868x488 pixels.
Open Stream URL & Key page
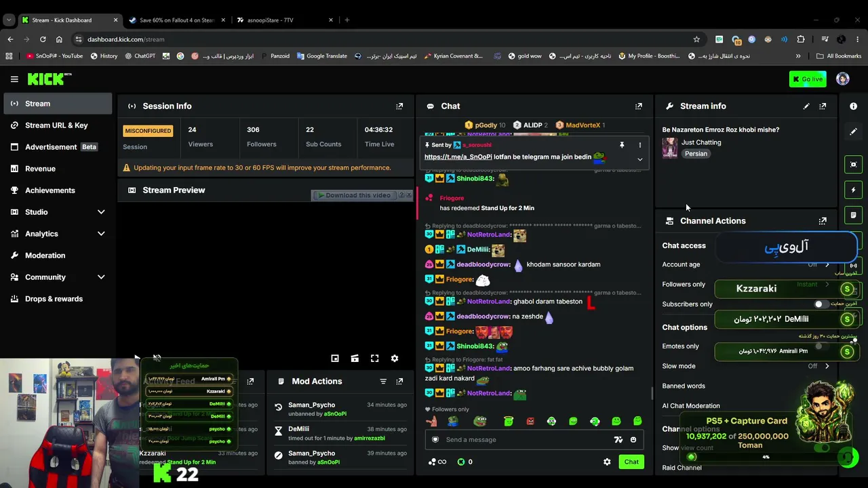point(58,125)
